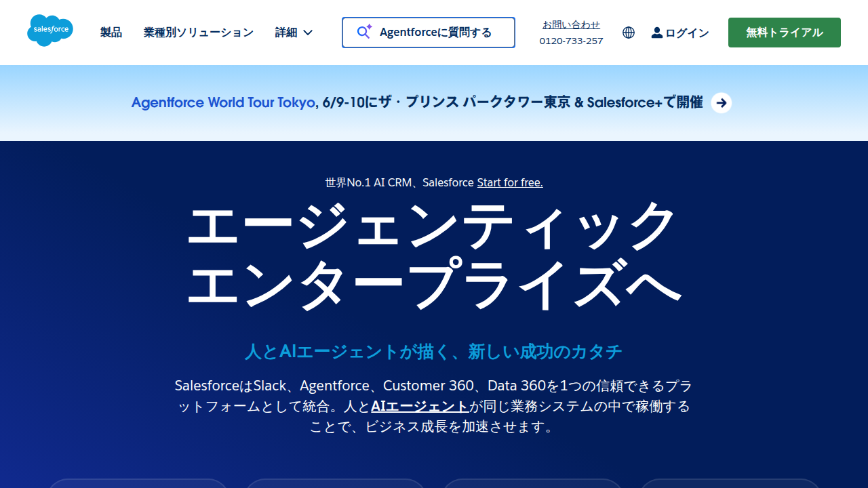Screen dimensions: 868x488
Task: Click the Agentforce sparkle search icon
Action: tap(365, 32)
